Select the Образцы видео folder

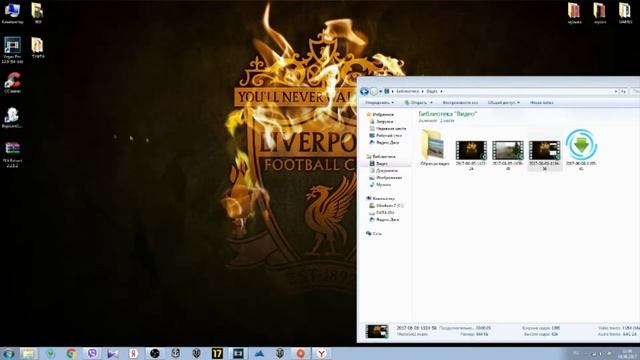(434, 148)
